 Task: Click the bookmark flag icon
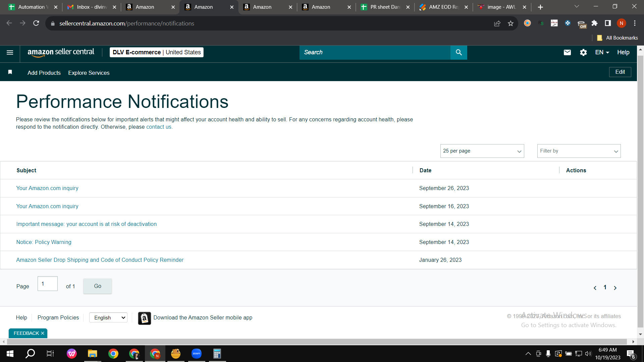[10, 72]
